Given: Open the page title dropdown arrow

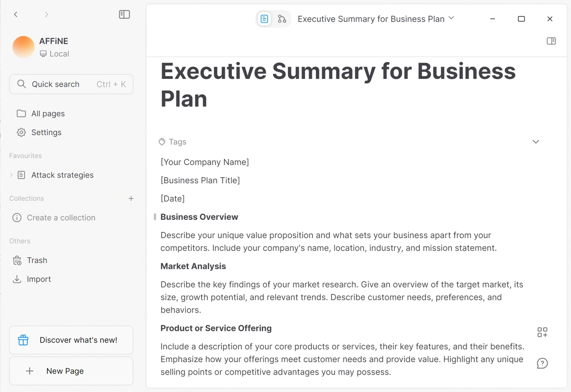Looking at the screenshot, I should click(451, 18).
